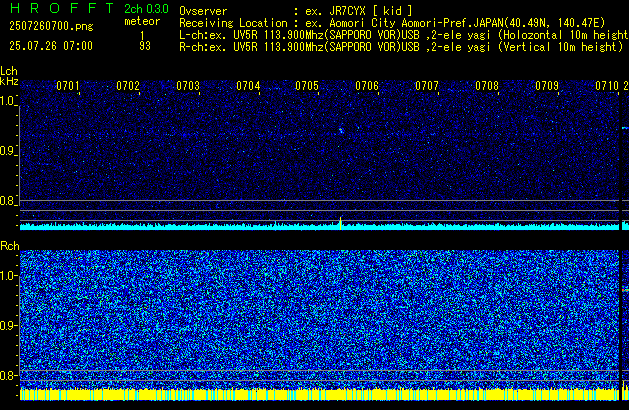Select the 0706 time marker
Image resolution: width=629 pixels, height=410 pixels.
(367, 86)
